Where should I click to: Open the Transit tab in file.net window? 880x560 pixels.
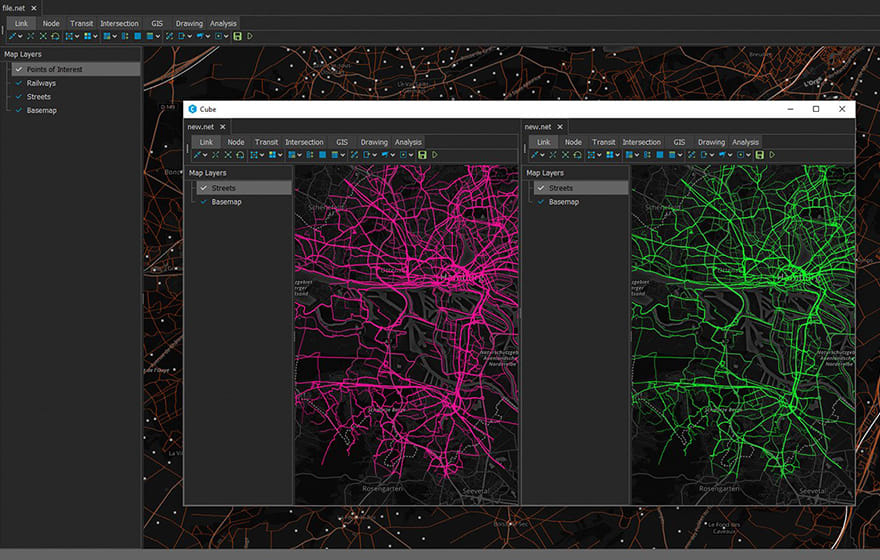tap(81, 24)
